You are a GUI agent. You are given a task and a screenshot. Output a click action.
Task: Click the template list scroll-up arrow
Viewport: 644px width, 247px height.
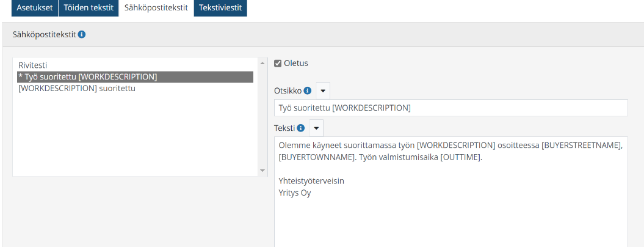(x=262, y=63)
